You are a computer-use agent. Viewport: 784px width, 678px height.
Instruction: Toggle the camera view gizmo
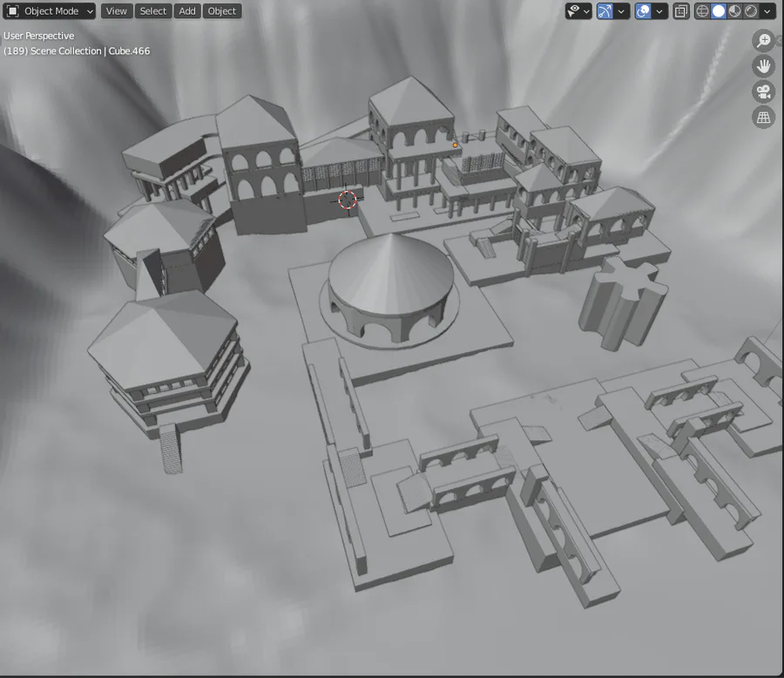763,92
